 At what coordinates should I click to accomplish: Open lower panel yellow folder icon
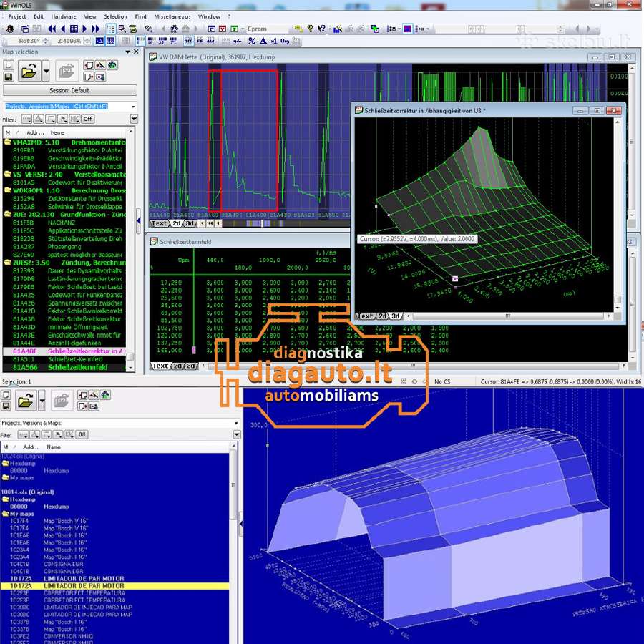pyautogui.click(x=26, y=399)
